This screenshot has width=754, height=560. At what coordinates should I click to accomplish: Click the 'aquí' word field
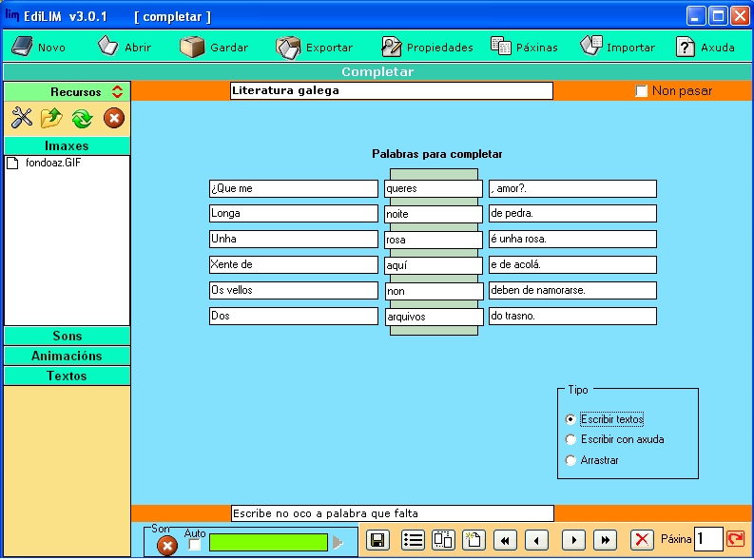[x=434, y=265]
